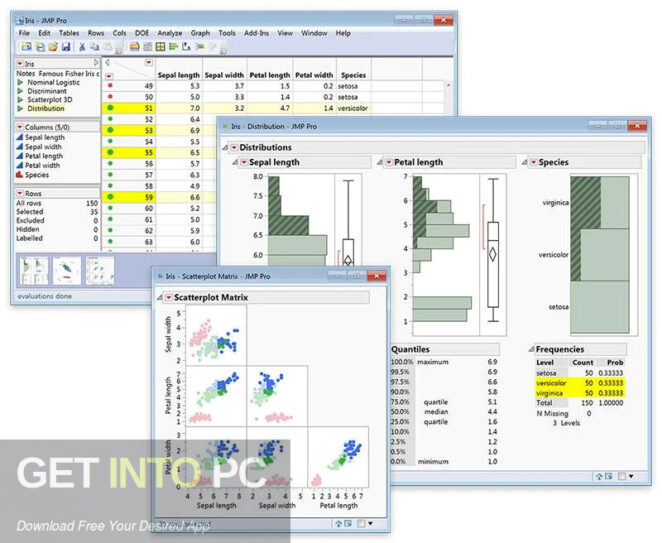Click the 'All rows' label in Rows panel
The height and width of the screenshot is (543, 662).
click(x=29, y=203)
